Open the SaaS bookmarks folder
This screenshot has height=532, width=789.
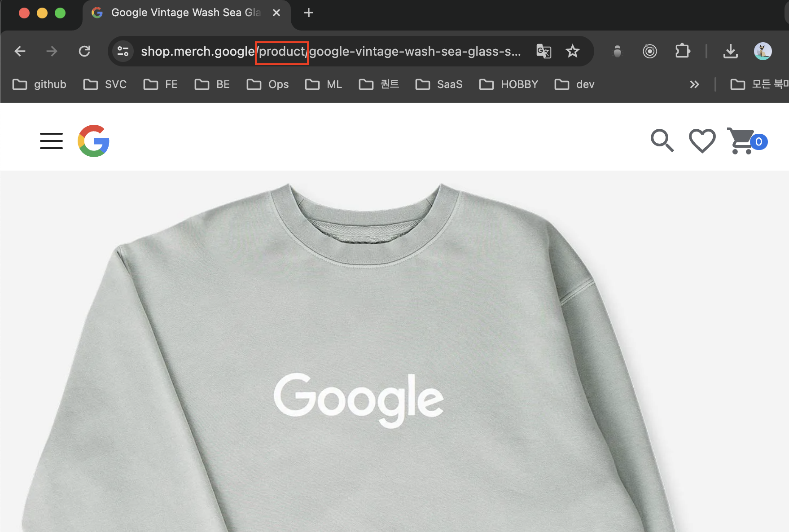click(439, 84)
